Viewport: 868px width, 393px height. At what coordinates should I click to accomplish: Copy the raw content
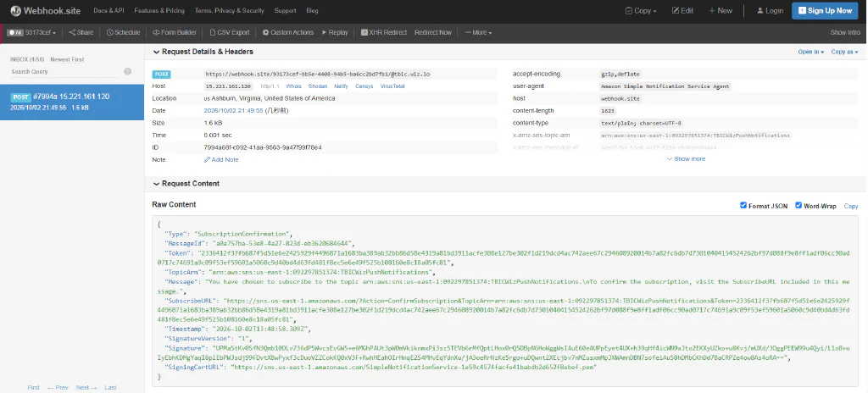[x=851, y=206]
